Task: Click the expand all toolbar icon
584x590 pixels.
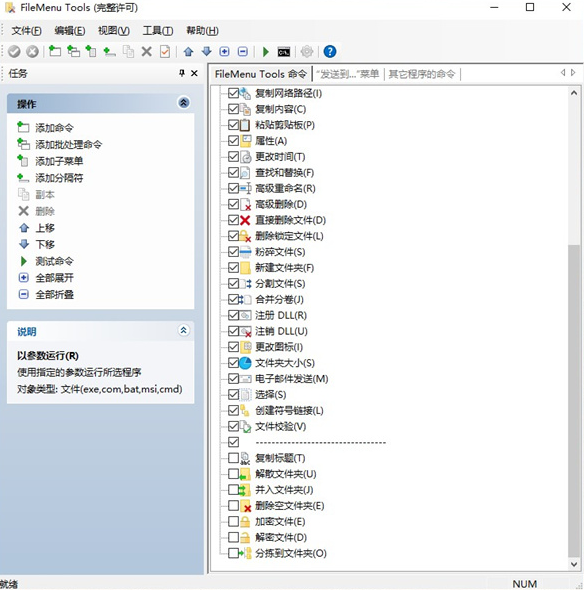Action: tap(225, 51)
